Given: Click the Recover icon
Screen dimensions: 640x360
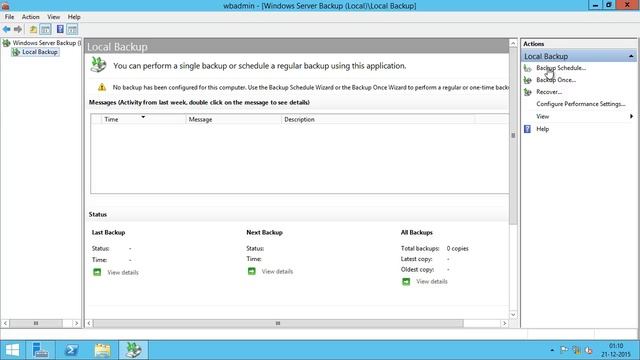Looking at the screenshot, I should point(528,92).
